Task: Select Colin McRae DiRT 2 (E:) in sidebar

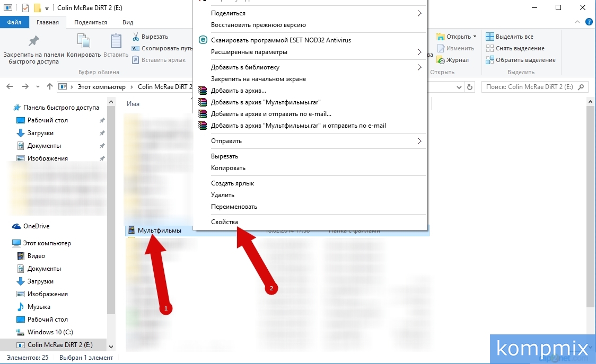Action: 53,344
